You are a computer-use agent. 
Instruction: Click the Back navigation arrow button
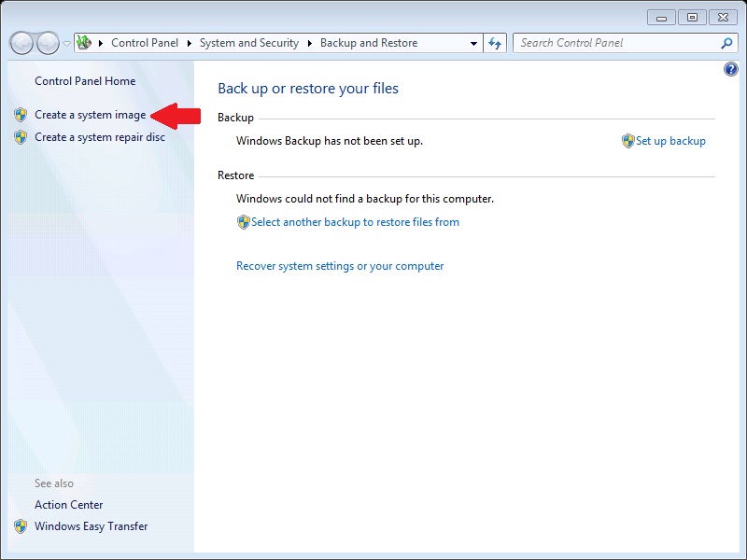(21, 43)
